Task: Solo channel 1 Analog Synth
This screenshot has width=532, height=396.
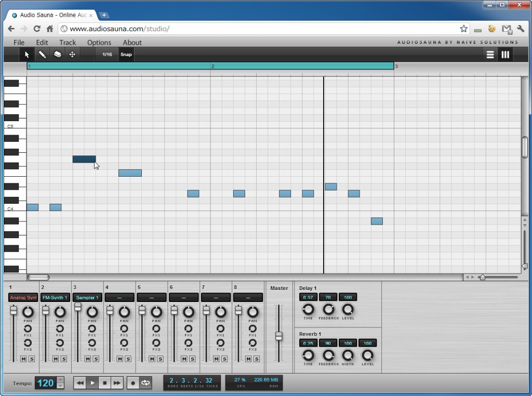Action: tap(32, 359)
